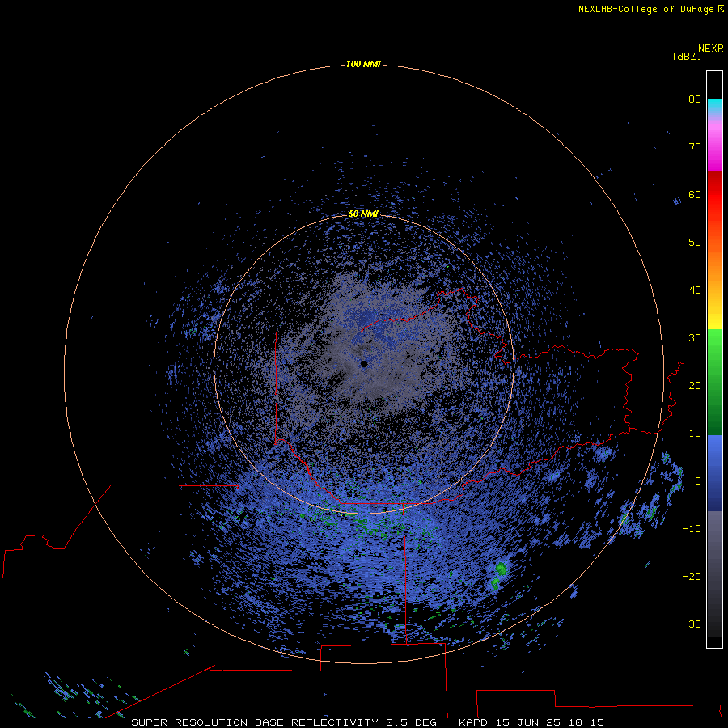Click the KAPD station identifier in the caption
Viewport: 728px width, 728px height.
472,722
